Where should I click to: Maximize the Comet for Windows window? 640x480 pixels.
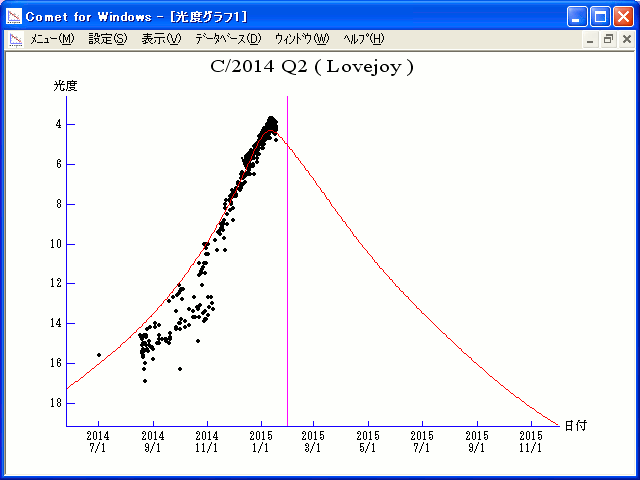[x=600, y=17]
